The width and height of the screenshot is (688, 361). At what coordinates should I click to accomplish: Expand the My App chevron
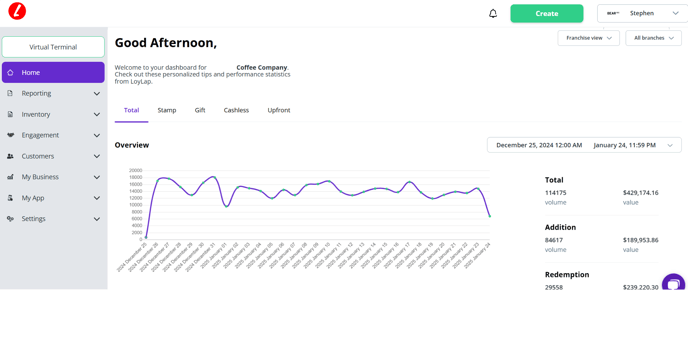click(x=97, y=198)
